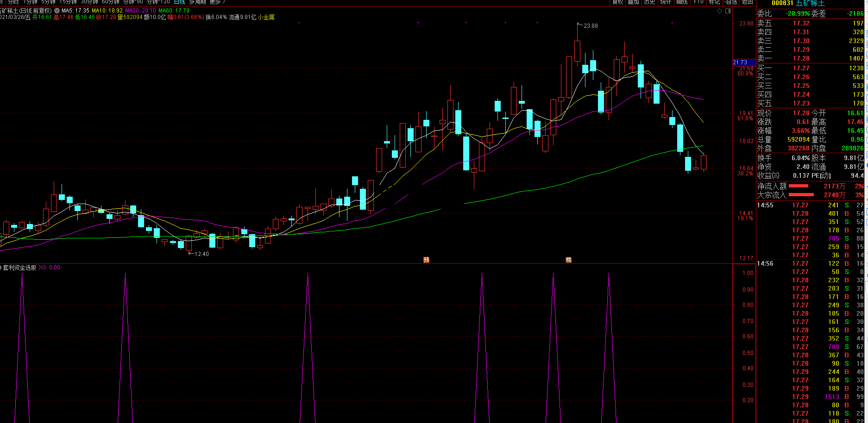
Task: Select the 分钟^90 period tab
Action: coord(133,2)
